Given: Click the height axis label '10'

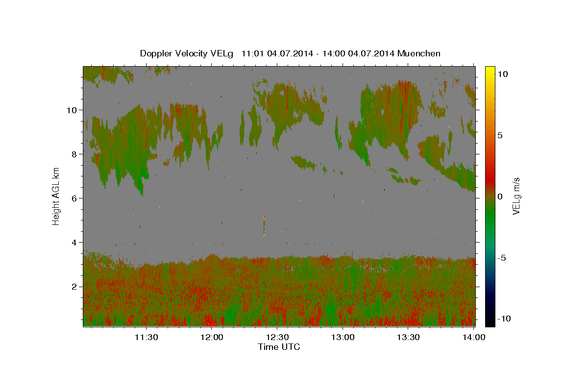Looking at the screenshot, I should [x=72, y=110].
